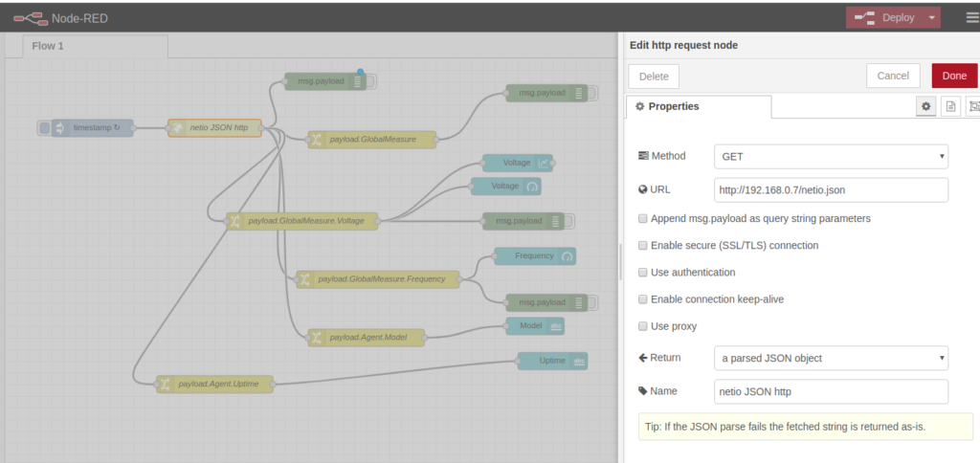This screenshot has height=463, width=980.
Task: Click the http request node globe icon
Action: 177,128
